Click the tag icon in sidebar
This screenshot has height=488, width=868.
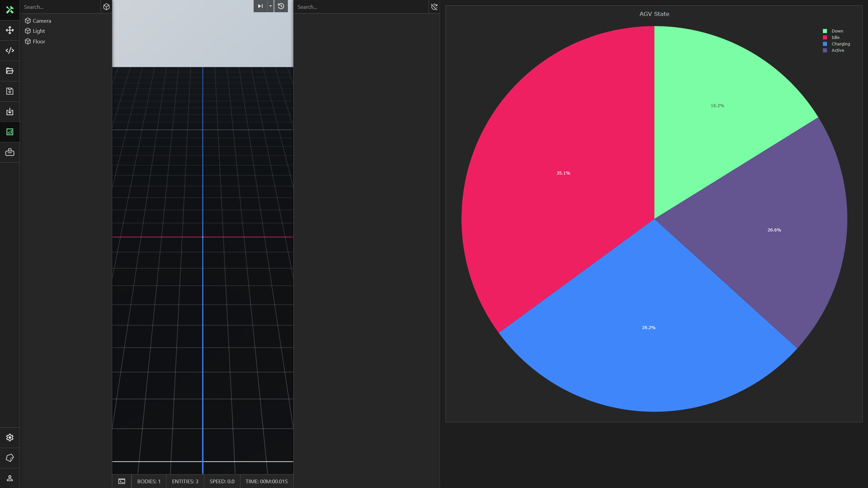[x=10, y=458]
